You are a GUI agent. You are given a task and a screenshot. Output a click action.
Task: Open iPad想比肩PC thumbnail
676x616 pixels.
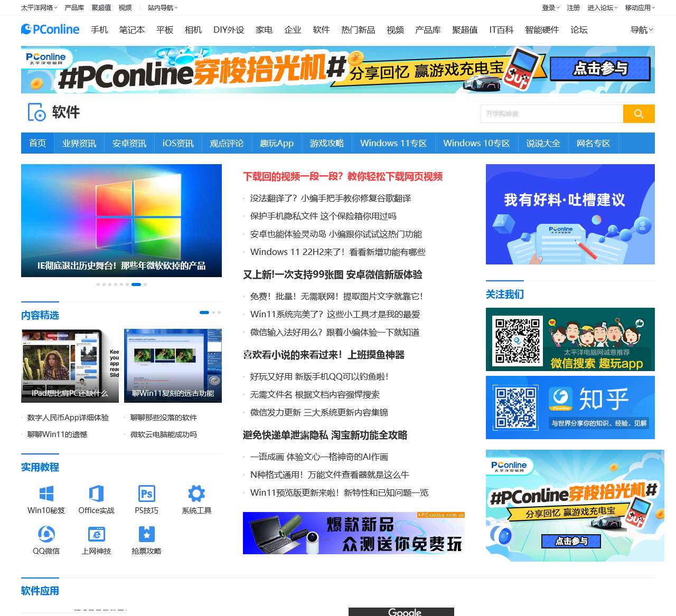[x=70, y=365]
